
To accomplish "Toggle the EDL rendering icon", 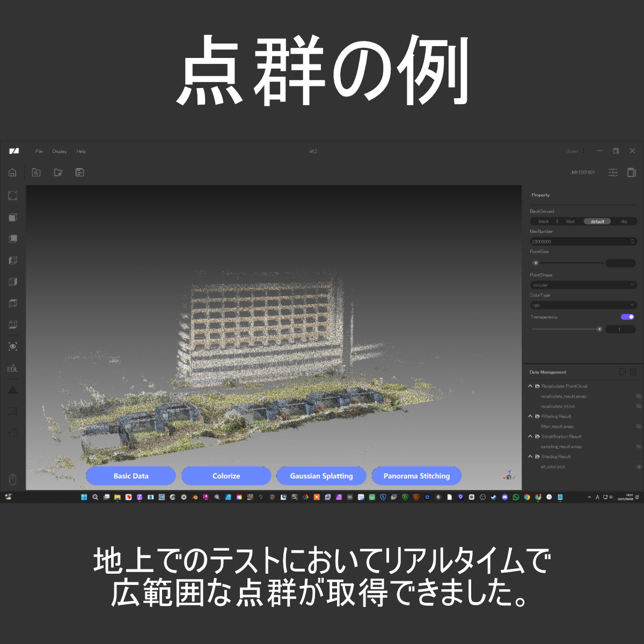I will [x=12, y=369].
